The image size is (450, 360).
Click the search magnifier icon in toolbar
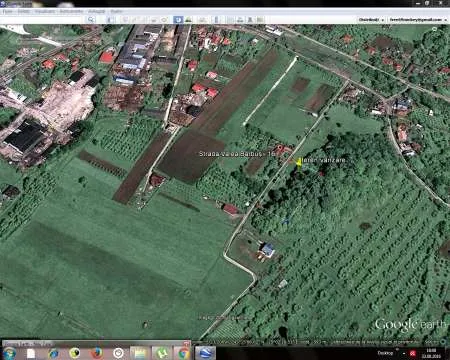click(91, 20)
